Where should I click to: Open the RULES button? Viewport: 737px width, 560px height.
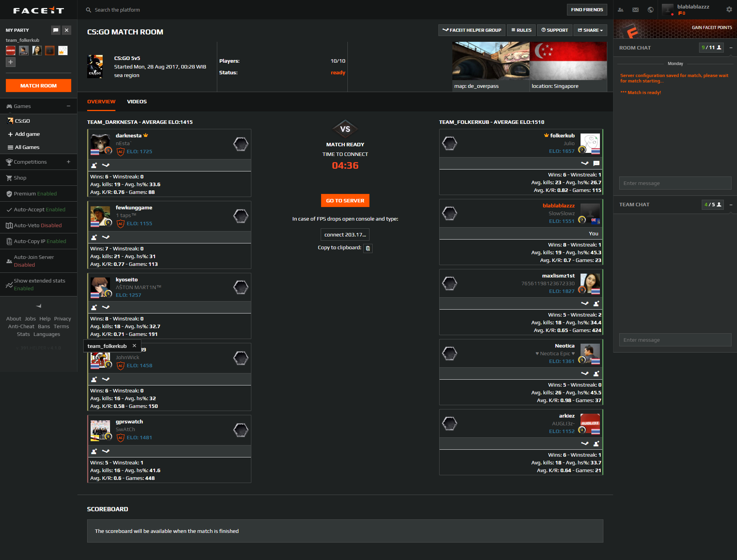tap(521, 30)
